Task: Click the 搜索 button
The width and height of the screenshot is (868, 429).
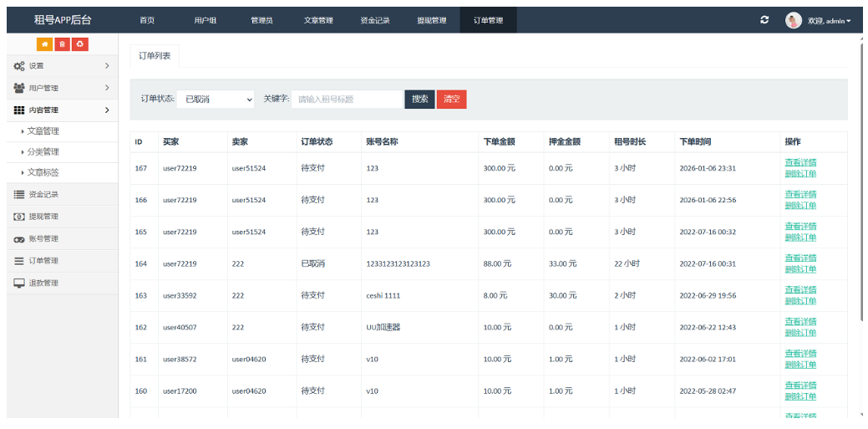Action: [419, 100]
